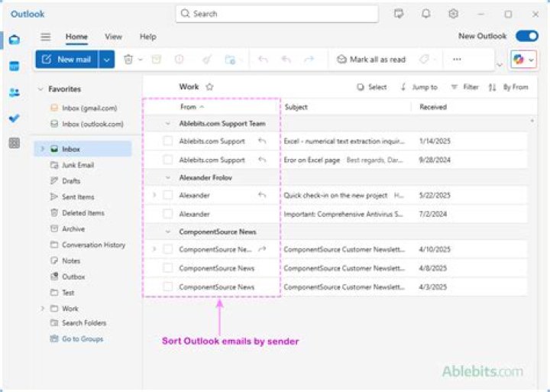
Task: Click the Archive toolbar icon
Action: pyautogui.click(x=157, y=60)
